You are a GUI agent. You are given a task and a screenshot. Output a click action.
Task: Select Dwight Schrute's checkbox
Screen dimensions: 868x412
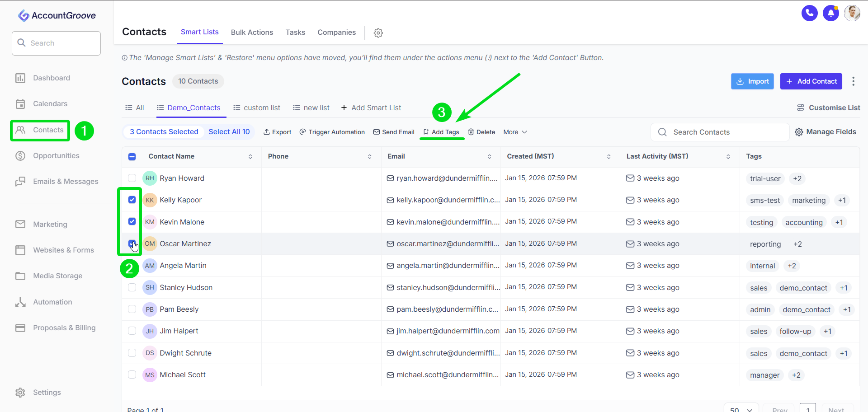click(x=132, y=353)
